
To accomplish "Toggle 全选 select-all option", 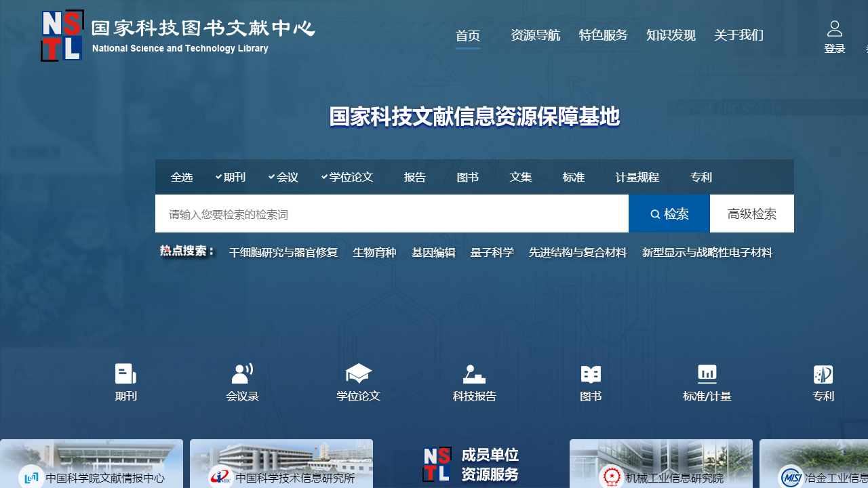I will (182, 177).
